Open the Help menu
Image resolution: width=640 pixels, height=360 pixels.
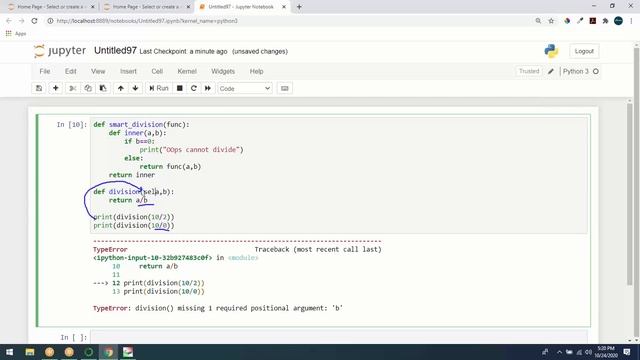click(256, 71)
